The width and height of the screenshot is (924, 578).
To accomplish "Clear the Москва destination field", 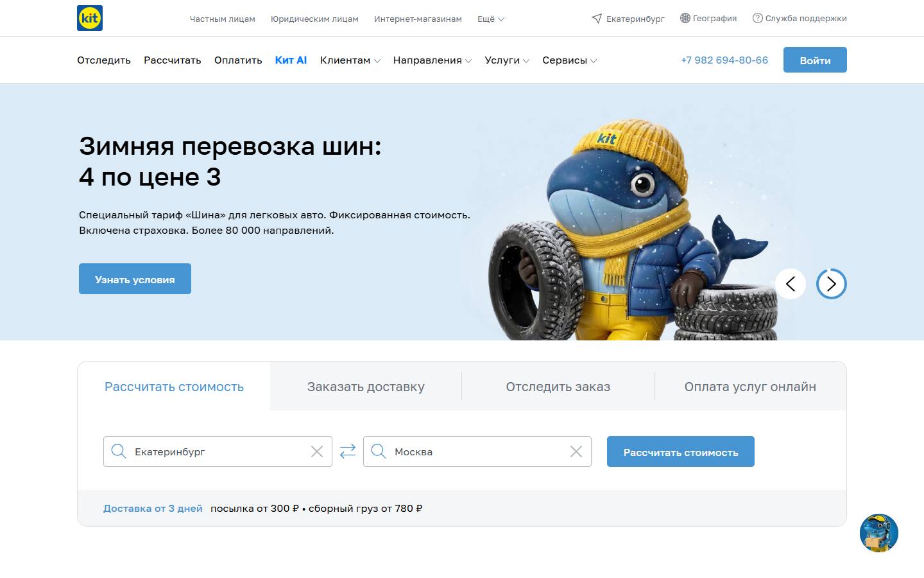I will click(x=576, y=451).
